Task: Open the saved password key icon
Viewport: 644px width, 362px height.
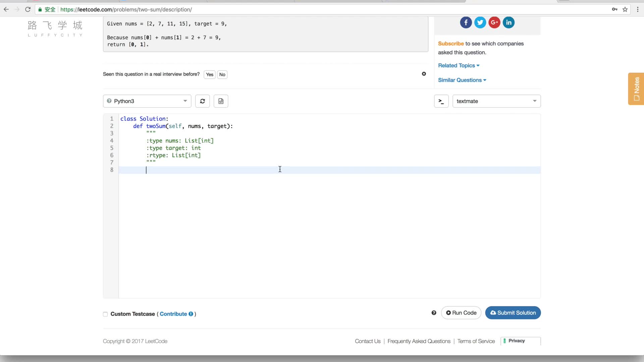Action: pos(614,9)
